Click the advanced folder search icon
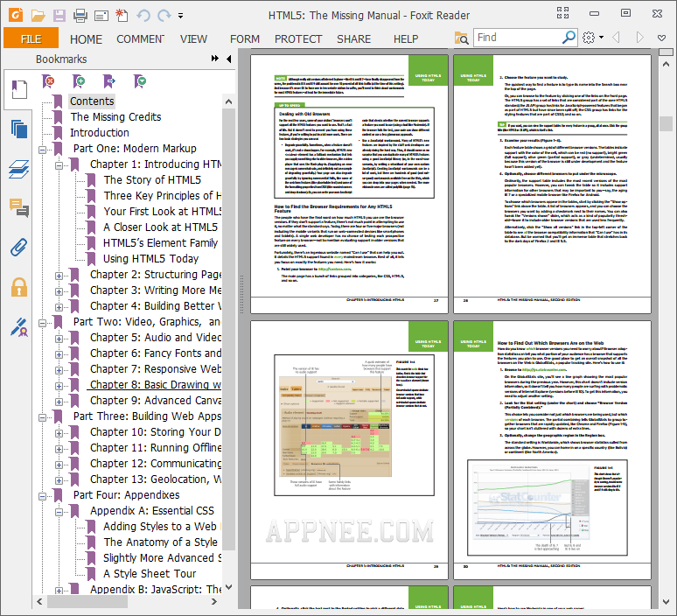Image resolution: width=677 pixels, height=616 pixels. coord(461,38)
